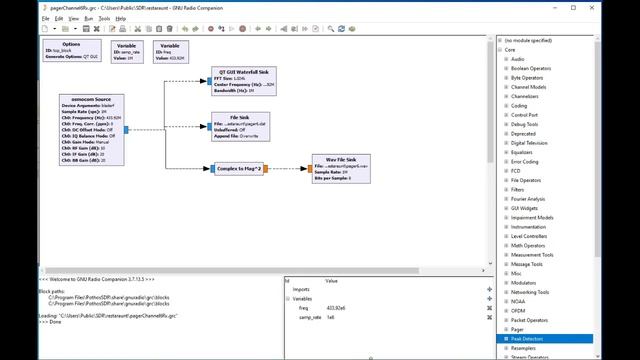
Task: Open the recent files dropdown arrow
Action: [x=75, y=29]
